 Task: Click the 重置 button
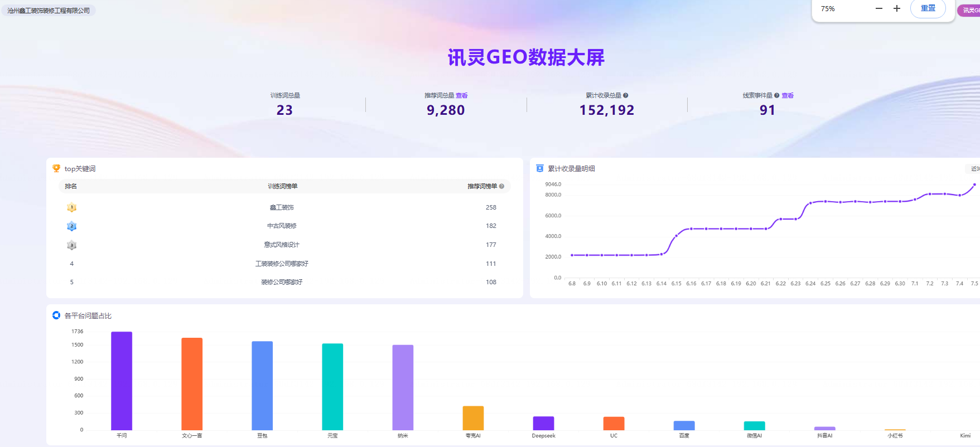[928, 8]
